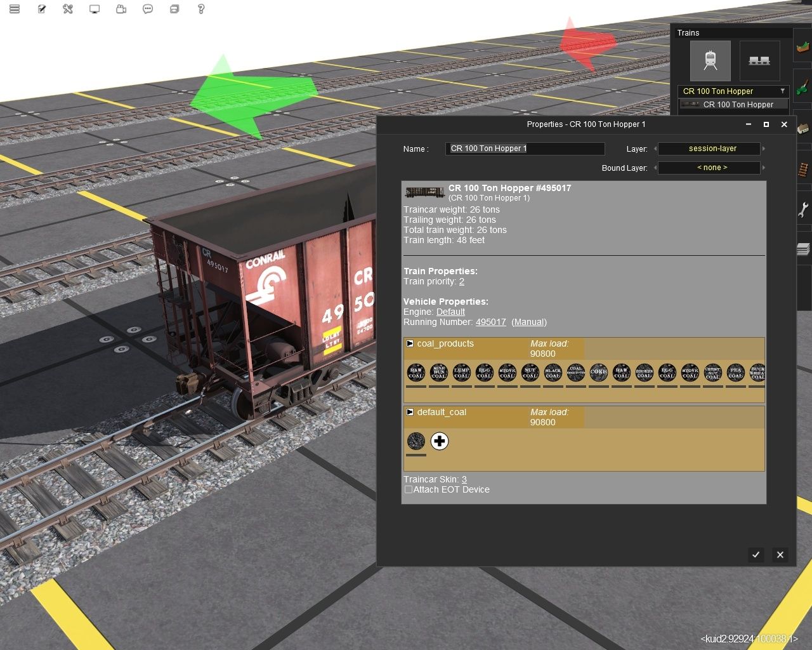812x650 pixels.
Task: Select Consists mode wagons icon
Action: (759, 61)
